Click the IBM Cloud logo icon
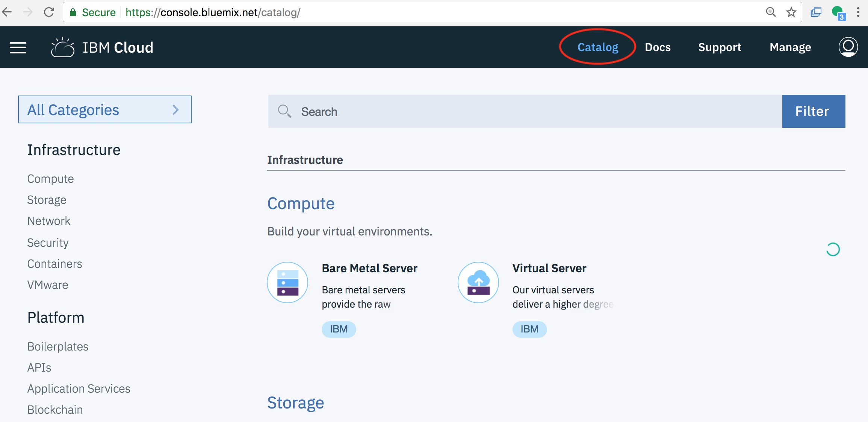868x422 pixels. click(63, 48)
